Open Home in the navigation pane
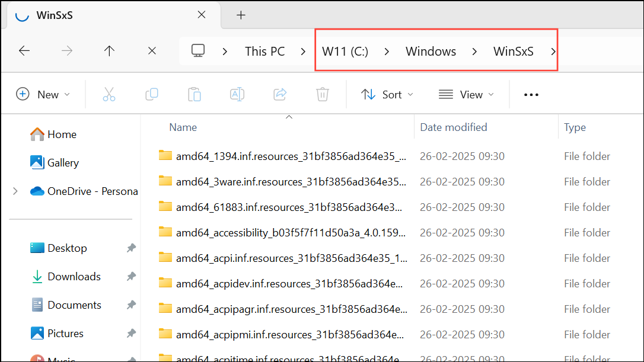Viewport: 644px width, 362px height. pos(53,134)
